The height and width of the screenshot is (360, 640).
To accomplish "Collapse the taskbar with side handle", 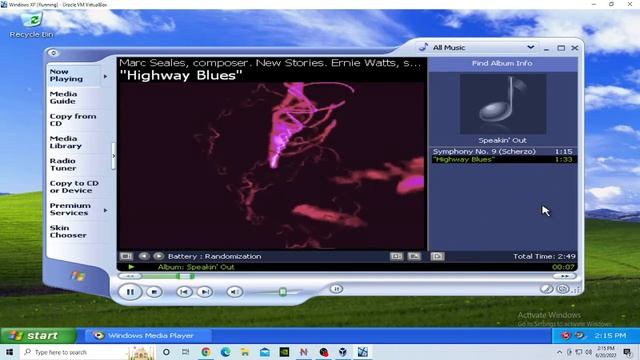I will coord(113,156).
